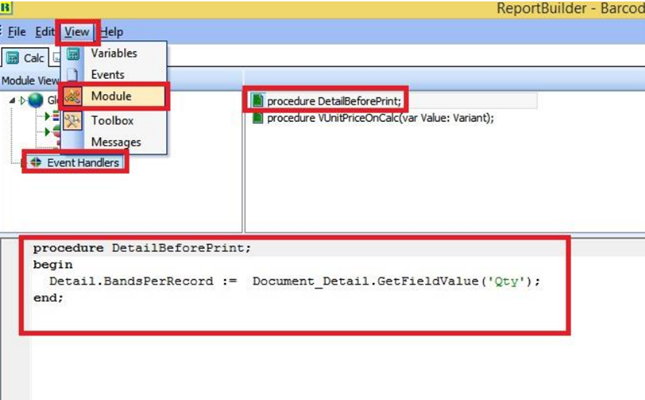The width and height of the screenshot is (645, 400).
Task: Click the Toolbox wrench icon in menu
Action: 73,120
